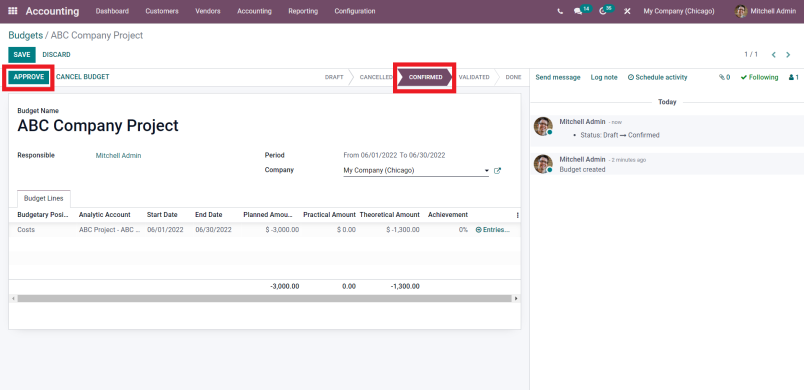Click the Discard button
804x390 pixels.
click(56, 55)
